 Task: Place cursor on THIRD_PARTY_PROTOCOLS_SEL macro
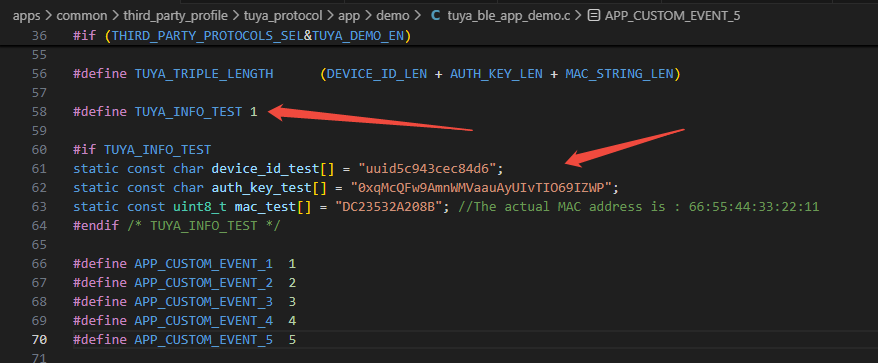[x=208, y=36]
